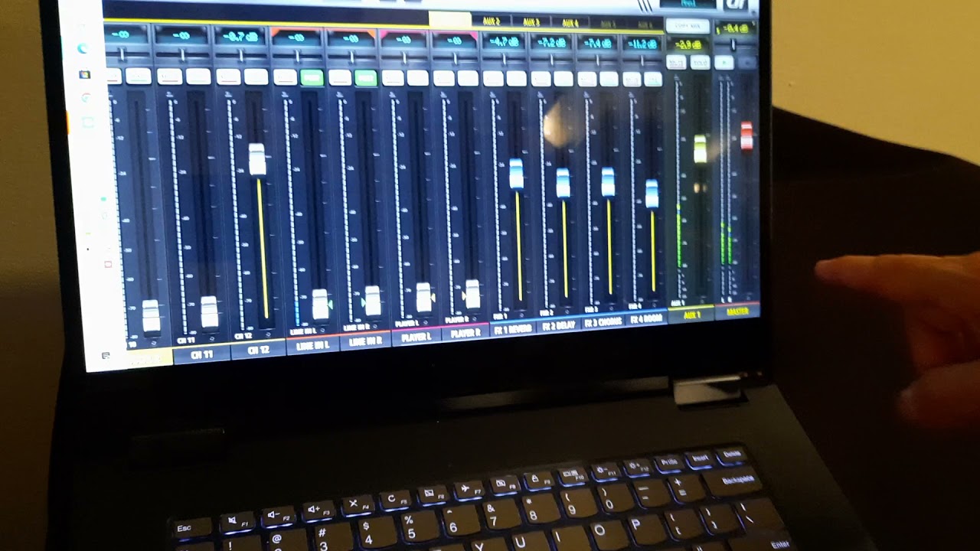This screenshot has width=980, height=551.
Task: Toggle pre/post button on CH 12 strip
Action: (x=256, y=77)
